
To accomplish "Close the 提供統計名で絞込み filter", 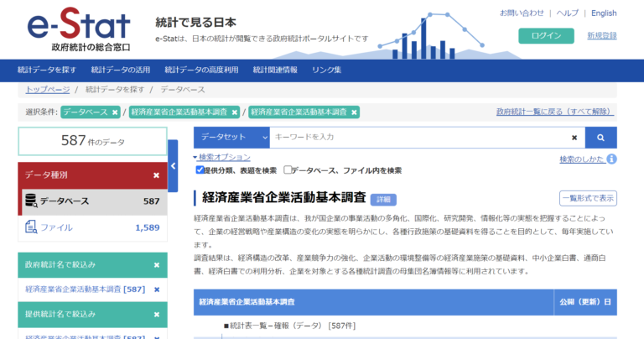I will click(156, 314).
